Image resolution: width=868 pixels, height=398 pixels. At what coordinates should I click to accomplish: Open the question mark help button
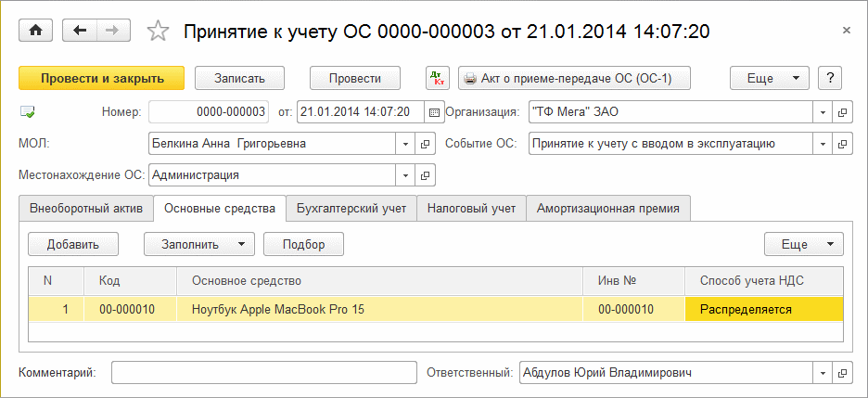point(830,79)
